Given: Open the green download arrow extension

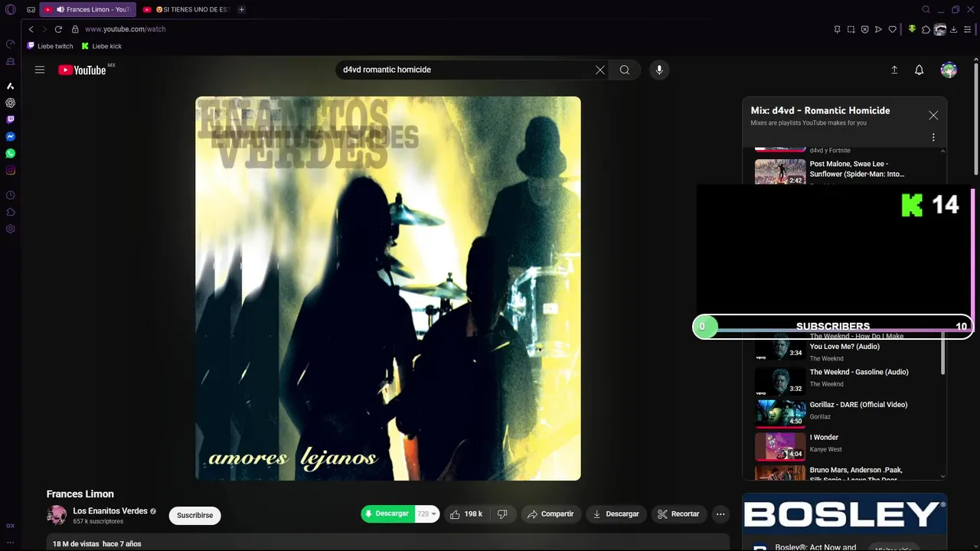Looking at the screenshot, I should point(912,29).
